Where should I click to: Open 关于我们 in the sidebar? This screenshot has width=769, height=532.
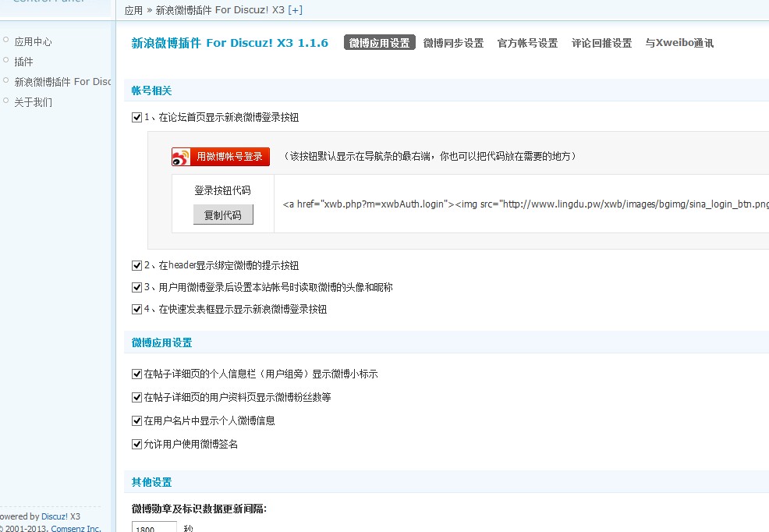pyautogui.click(x=33, y=102)
